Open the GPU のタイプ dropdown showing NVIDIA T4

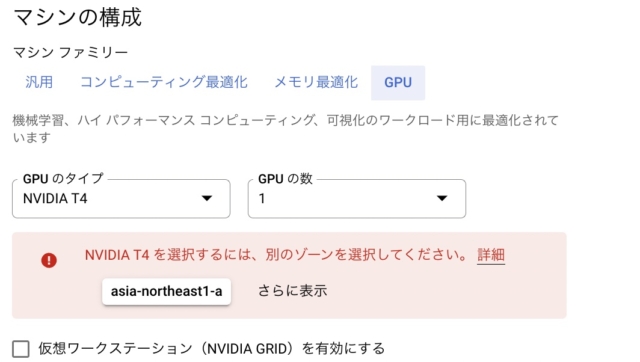click(x=121, y=199)
